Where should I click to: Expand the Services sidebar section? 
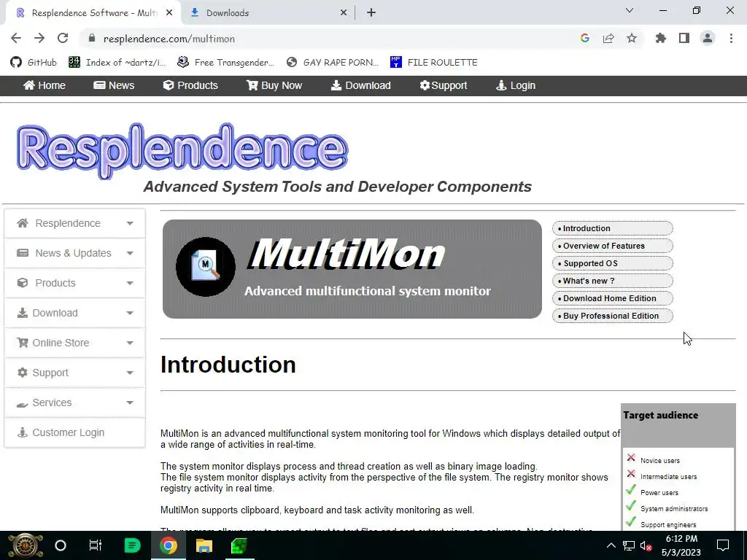[75, 402]
